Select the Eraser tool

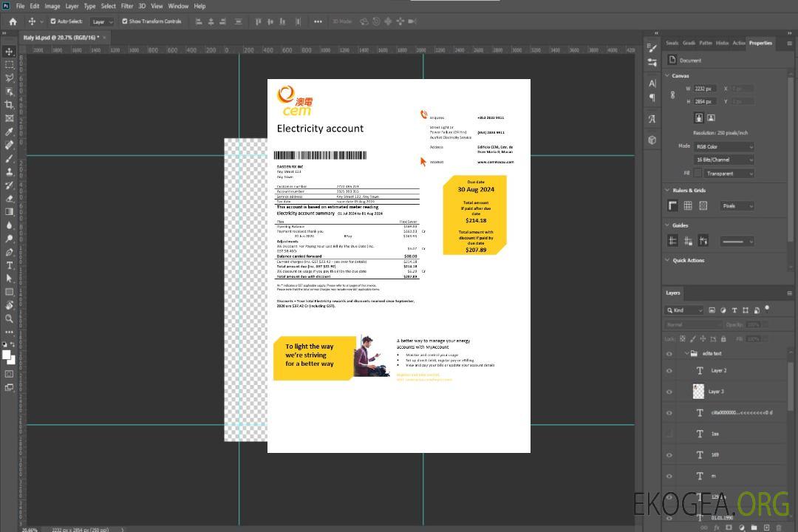[x=9, y=199]
